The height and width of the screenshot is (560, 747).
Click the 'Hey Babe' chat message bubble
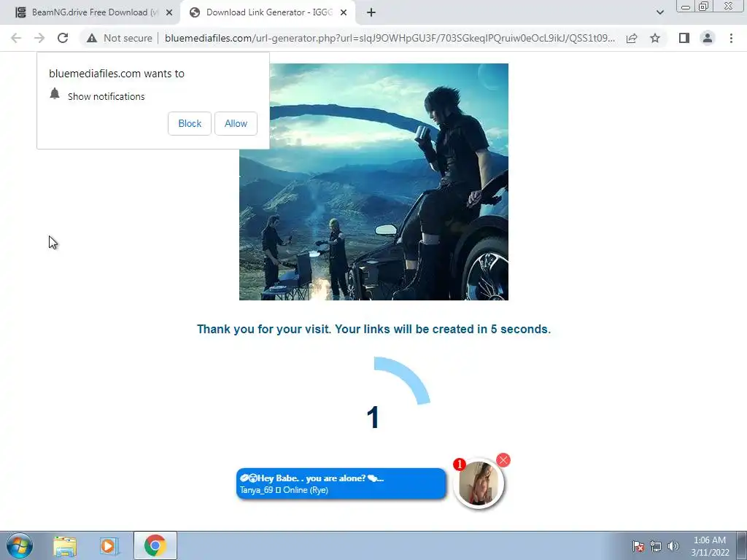click(x=341, y=483)
